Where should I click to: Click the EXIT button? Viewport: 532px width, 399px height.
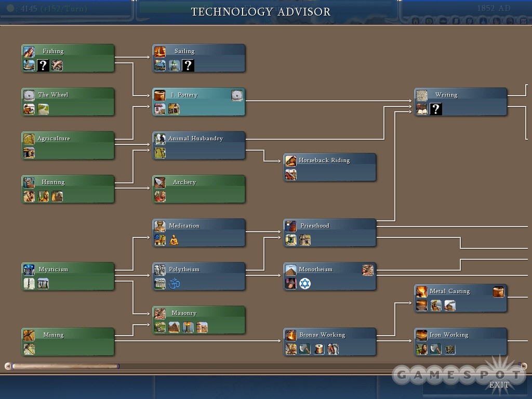coord(499,385)
